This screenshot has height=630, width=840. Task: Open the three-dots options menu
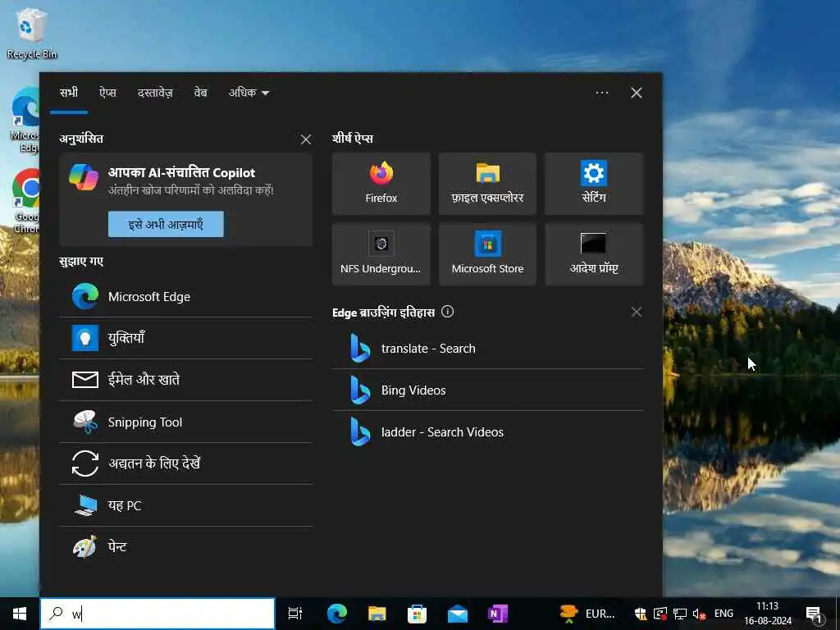(601, 94)
